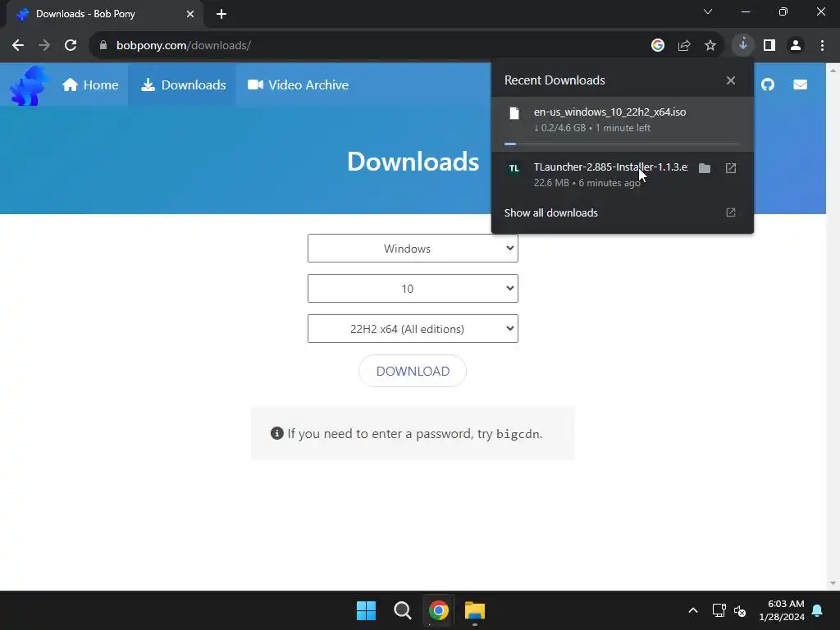The height and width of the screenshot is (630, 840).
Task: Click the Google icon in address bar
Action: pos(657,46)
